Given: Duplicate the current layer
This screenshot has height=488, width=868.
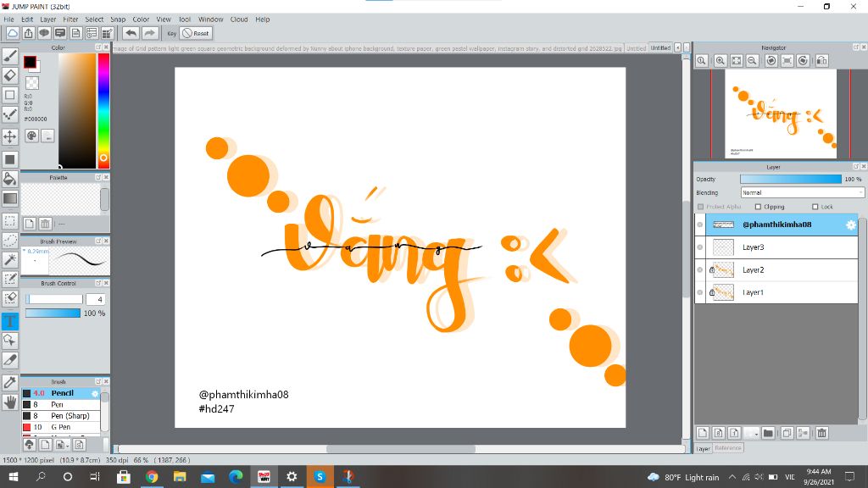Looking at the screenshot, I should pyautogui.click(x=787, y=433).
